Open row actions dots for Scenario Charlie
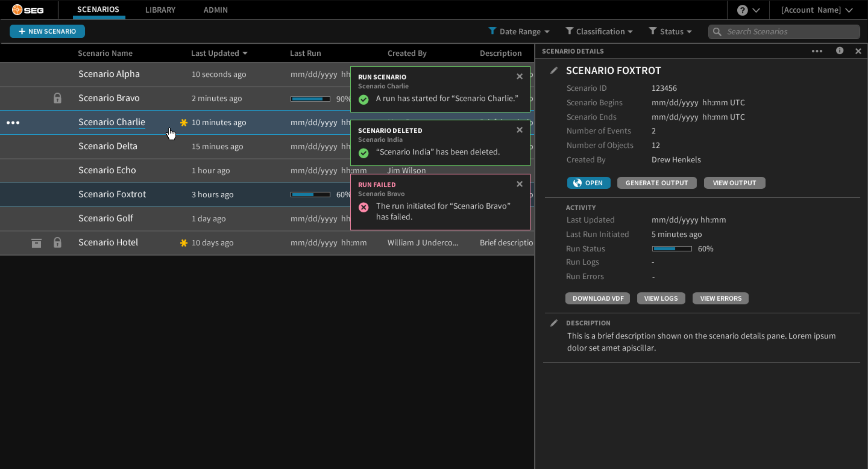 tap(13, 123)
